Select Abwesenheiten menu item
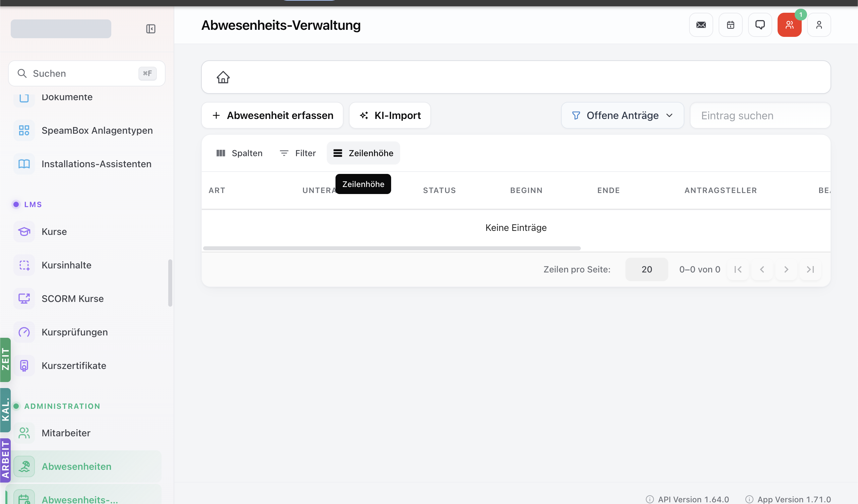Image resolution: width=858 pixels, height=504 pixels. pyautogui.click(x=87, y=466)
